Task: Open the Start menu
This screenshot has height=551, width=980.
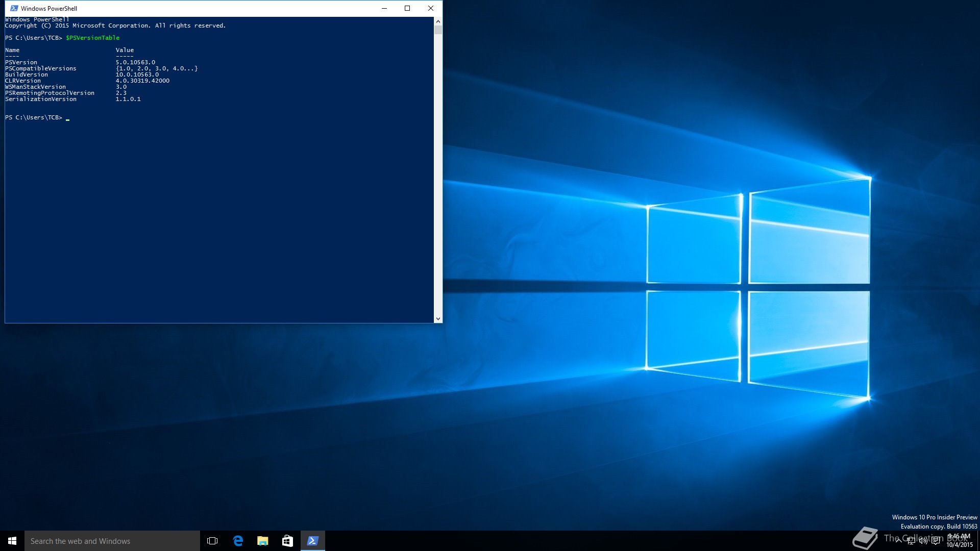Action: (x=12, y=541)
